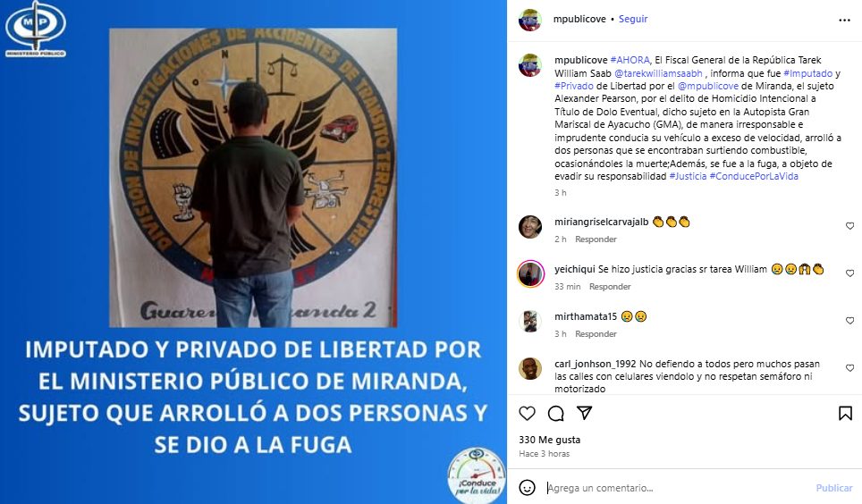862x504 pixels.
Task: Open the emoji picker smiley icon
Action: (528, 488)
